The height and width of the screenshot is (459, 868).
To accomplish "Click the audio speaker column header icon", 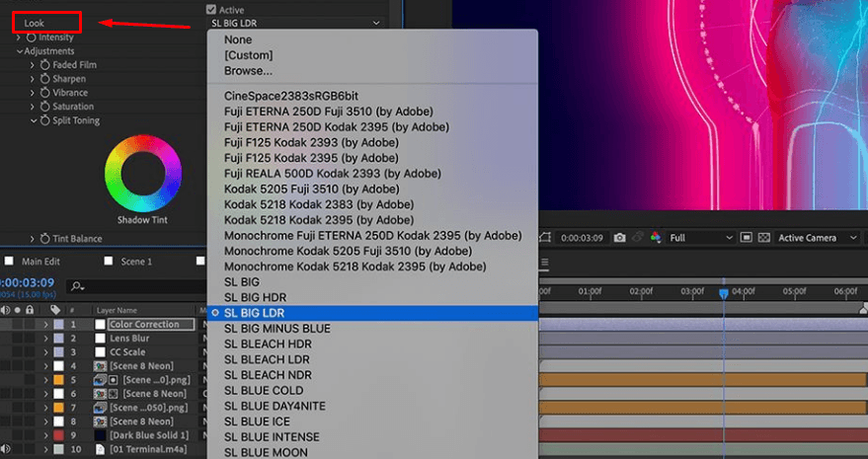I will (6, 310).
